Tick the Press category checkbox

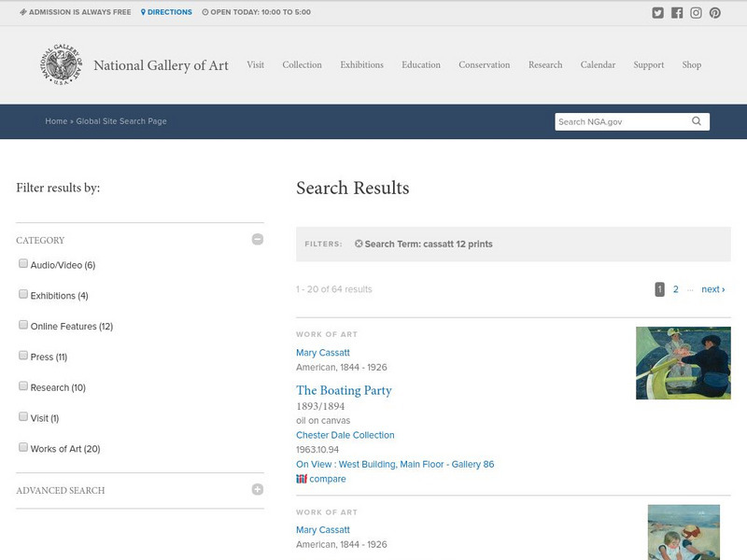pyautogui.click(x=22, y=356)
